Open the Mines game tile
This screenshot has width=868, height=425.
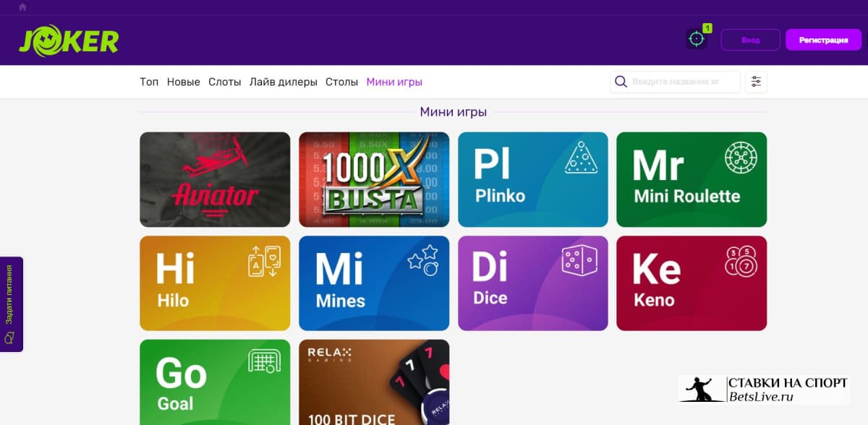374,283
